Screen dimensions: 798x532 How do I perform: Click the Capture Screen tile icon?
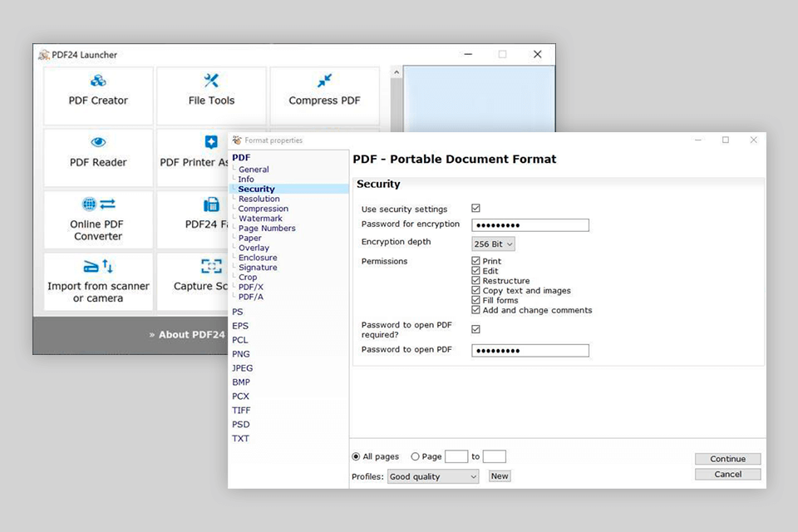(x=211, y=266)
